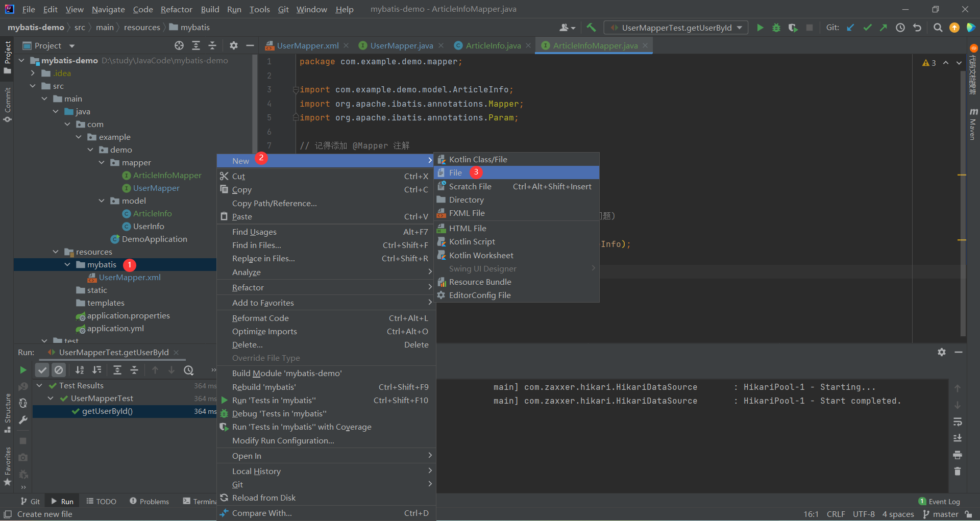980x521 pixels.
Task: Choose Directory in New submenu
Action: point(517,200)
